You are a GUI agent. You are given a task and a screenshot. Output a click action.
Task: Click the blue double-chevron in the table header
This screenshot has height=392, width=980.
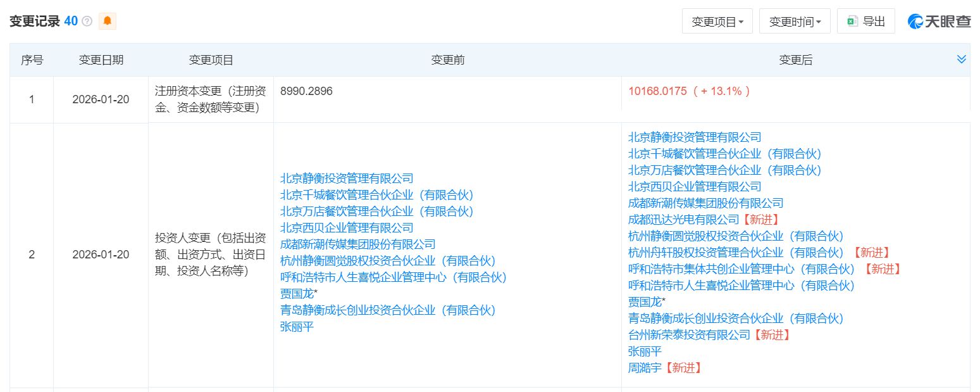pos(962,59)
